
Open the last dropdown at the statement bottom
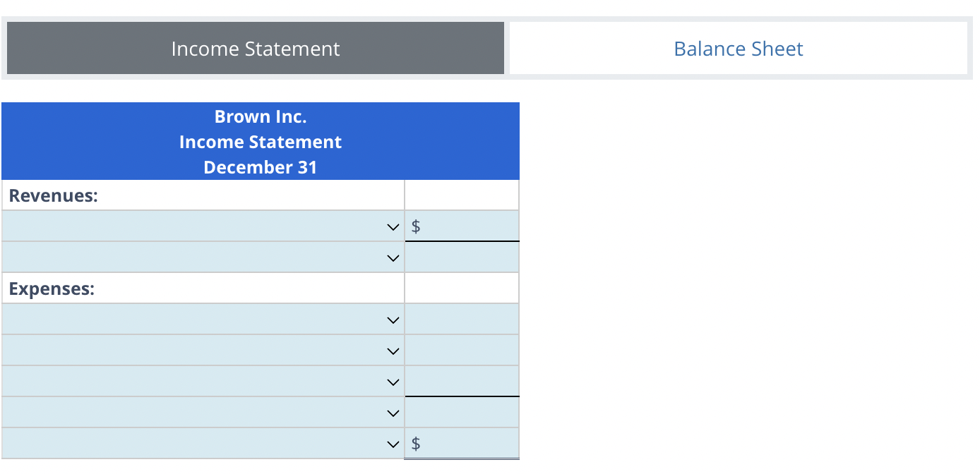point(203,444)
